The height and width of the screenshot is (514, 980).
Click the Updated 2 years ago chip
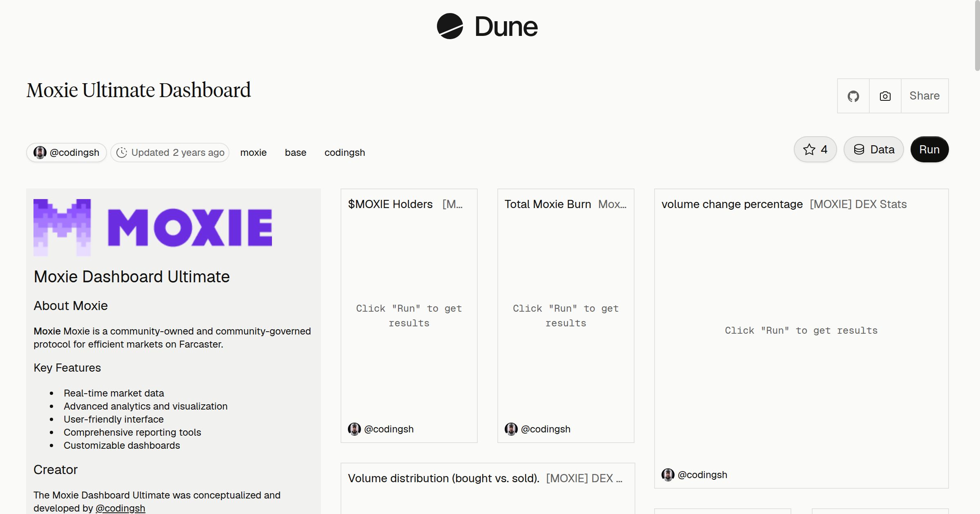tap(170, 153)
